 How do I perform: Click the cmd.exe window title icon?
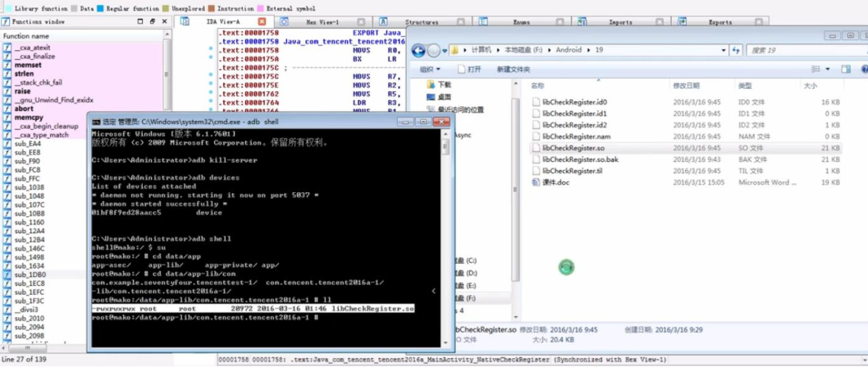tap(96, 122)
